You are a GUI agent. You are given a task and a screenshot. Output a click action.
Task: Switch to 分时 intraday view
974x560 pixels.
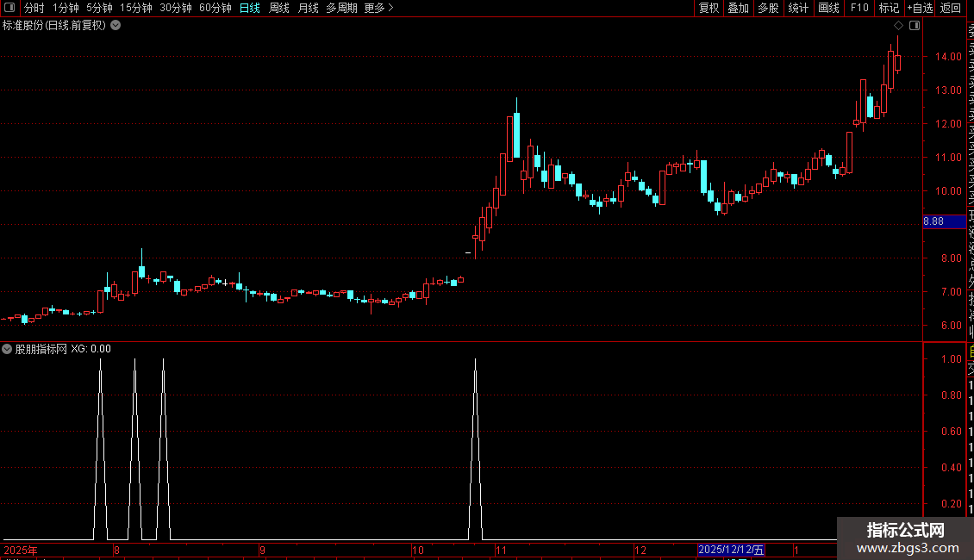(34, 8)
